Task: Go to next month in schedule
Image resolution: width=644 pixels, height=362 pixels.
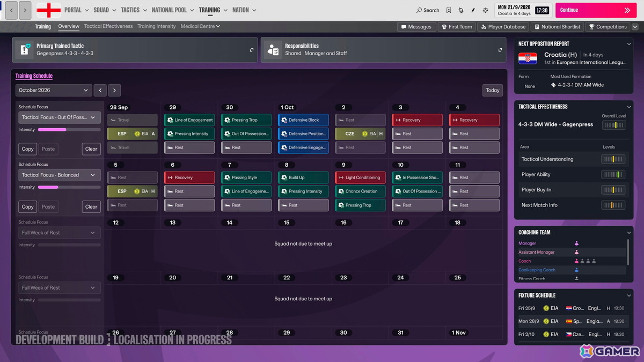Action: [x=114, y=90]
